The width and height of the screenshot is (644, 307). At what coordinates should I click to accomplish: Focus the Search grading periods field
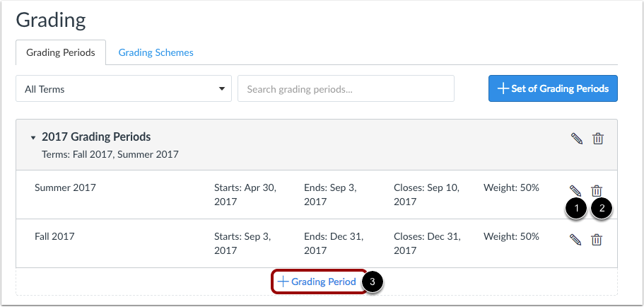[x=346, y=88]
